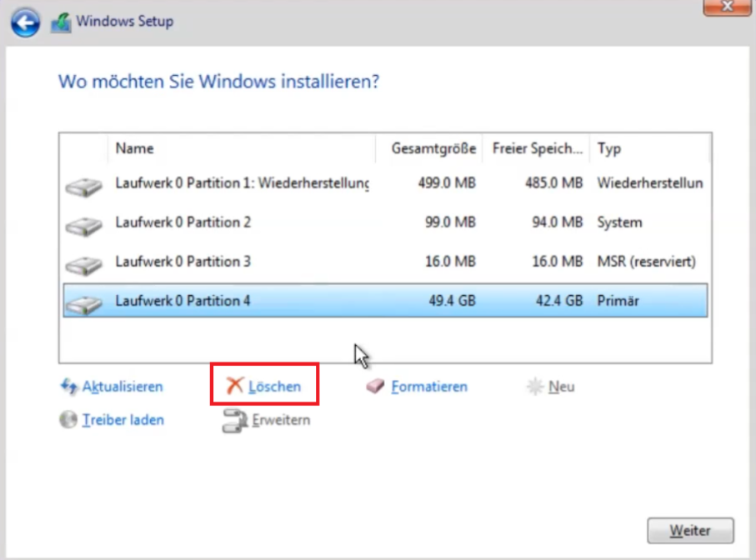Click the Erweitern partition icon
Viewport: 756px width, 560px height.
[x=234, y=421]
